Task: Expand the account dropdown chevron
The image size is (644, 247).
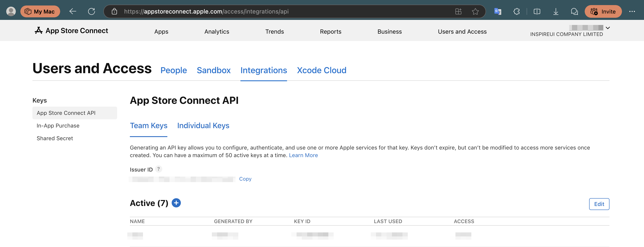Action: (608, 28)
